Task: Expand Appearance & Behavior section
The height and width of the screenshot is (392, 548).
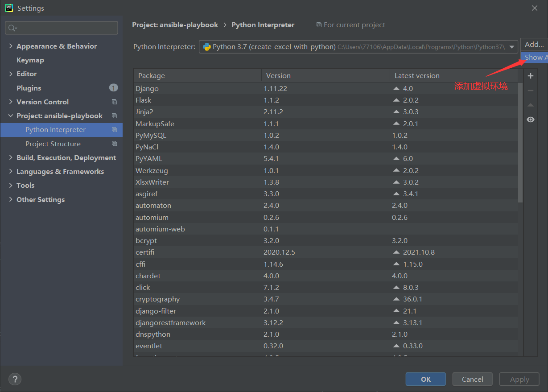Action: pyautogui.click(x=11, y=46)
